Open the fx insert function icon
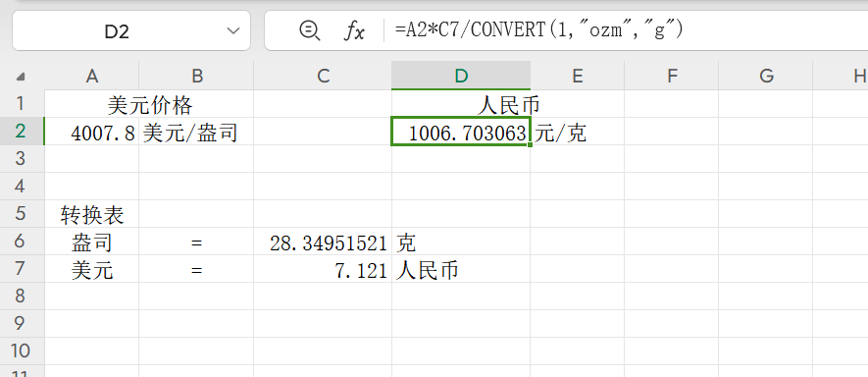Image resolution: width=868 pixels, height=377 pixels. [354, 30]
